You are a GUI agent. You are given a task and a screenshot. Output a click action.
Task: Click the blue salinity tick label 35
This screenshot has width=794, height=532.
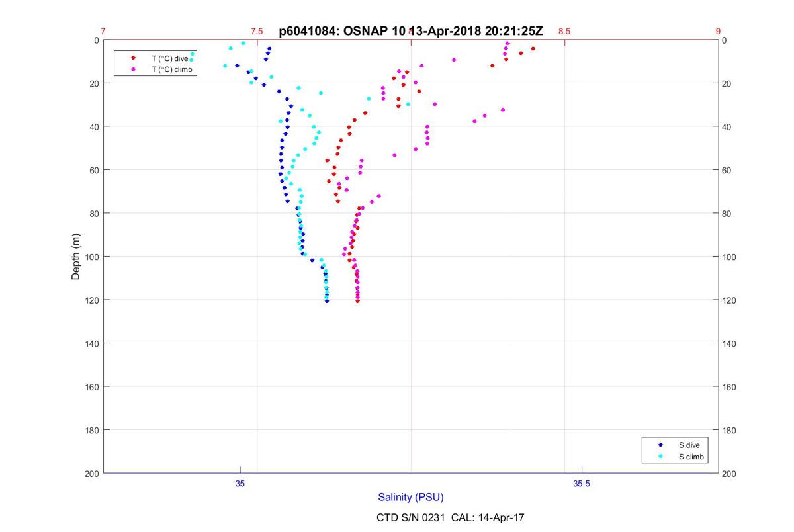coord(240,484)
